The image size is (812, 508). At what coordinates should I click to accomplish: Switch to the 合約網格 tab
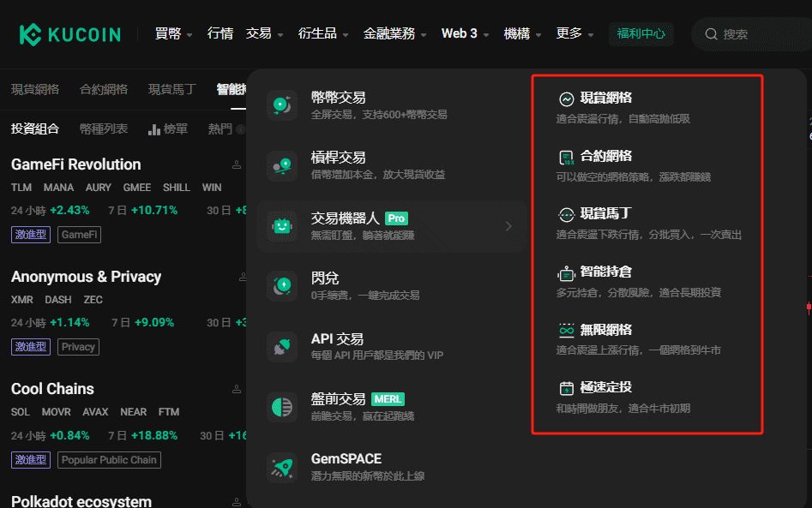pyautogui.click(x=104, y=89)
